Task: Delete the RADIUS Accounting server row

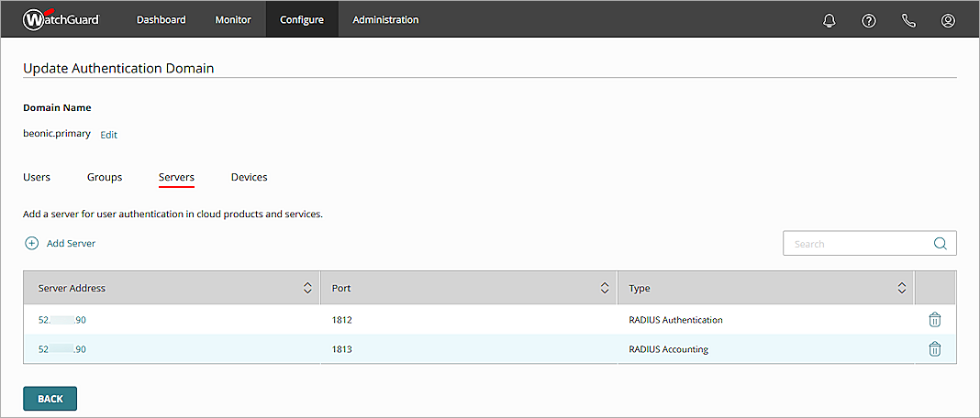Action: [x=934, y=349]
